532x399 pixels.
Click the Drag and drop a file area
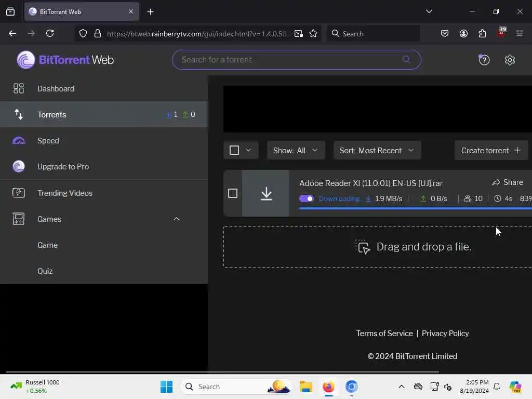378,247
